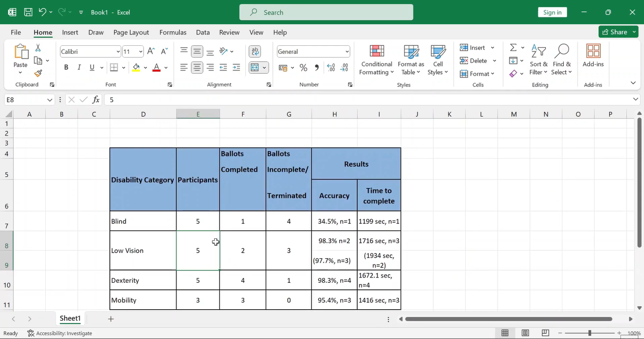Toggle Underline formatting
Viewport: 644px width, 339px height.
point(92,68)
